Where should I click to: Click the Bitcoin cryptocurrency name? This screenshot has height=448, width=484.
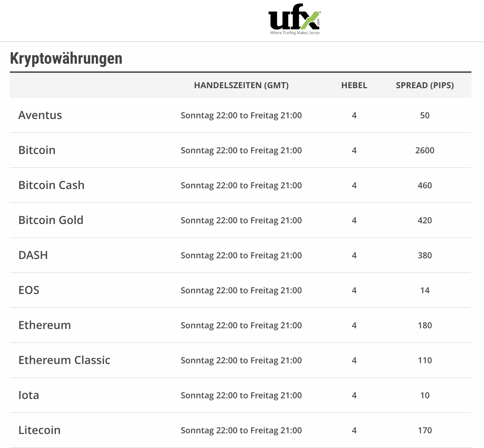pos(37,150)
